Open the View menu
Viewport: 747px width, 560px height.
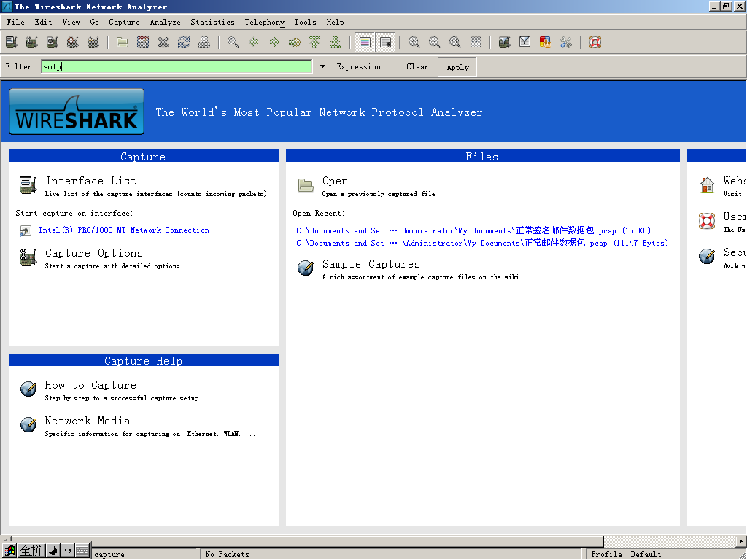click(71, 23)
